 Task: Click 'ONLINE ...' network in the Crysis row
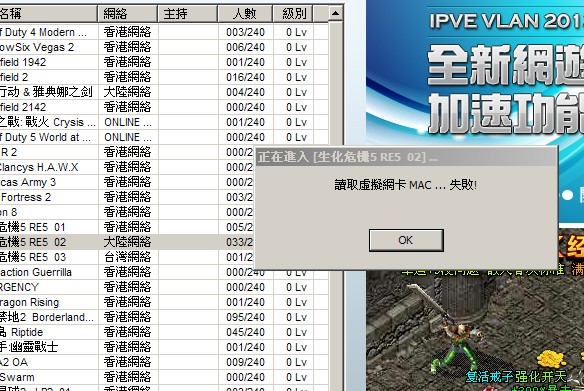[128, 122]
